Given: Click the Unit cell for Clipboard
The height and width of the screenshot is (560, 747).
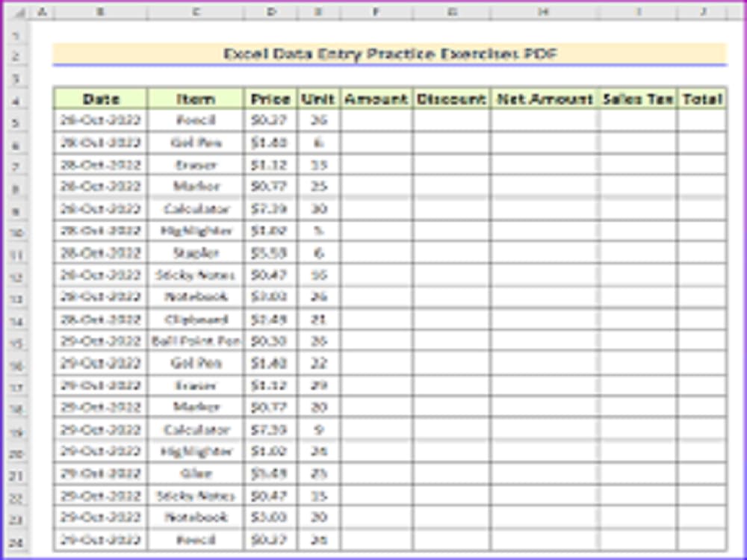Looking at the screenshot, I should click(318, 319).
